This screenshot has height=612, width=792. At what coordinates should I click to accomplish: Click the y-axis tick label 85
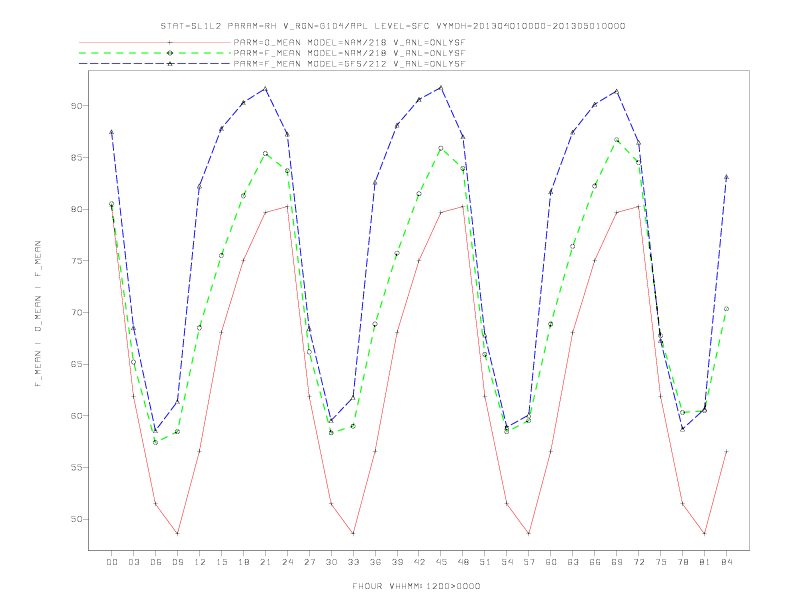(x=76, y=158)
